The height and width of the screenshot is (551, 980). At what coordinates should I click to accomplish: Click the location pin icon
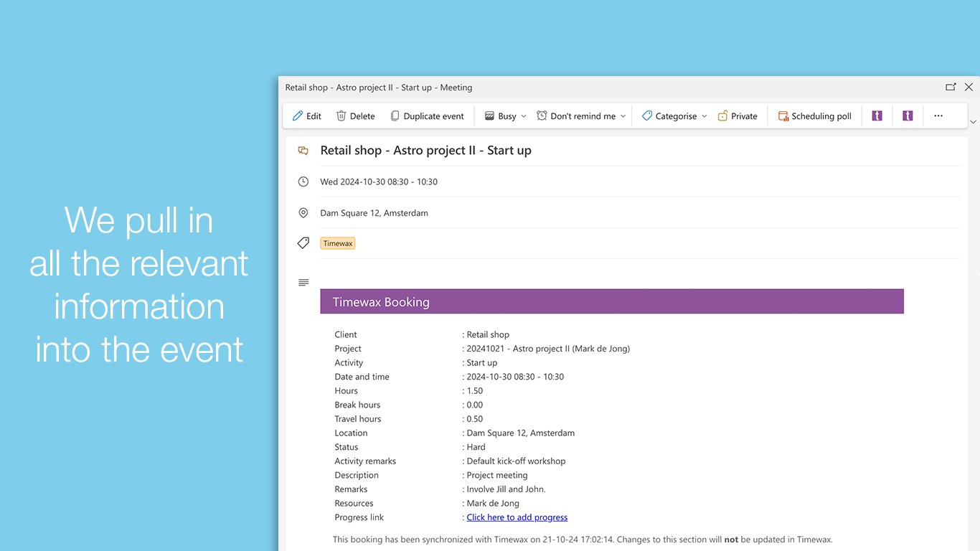[x=303, y=213]
